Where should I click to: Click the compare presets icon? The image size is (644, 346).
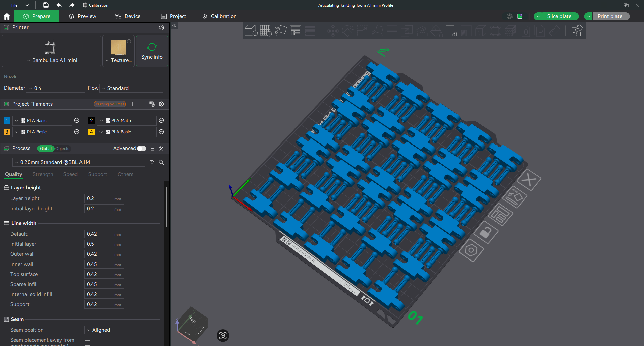tap(161, 149)
